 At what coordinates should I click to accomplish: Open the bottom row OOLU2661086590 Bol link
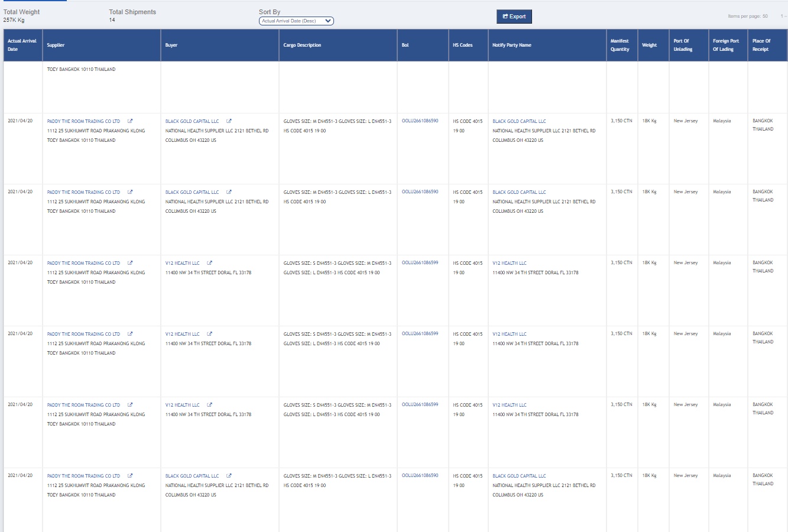[420, 476]
